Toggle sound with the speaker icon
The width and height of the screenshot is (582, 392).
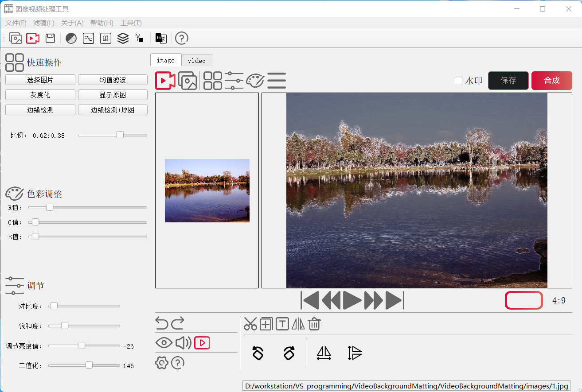pos(183,342)
